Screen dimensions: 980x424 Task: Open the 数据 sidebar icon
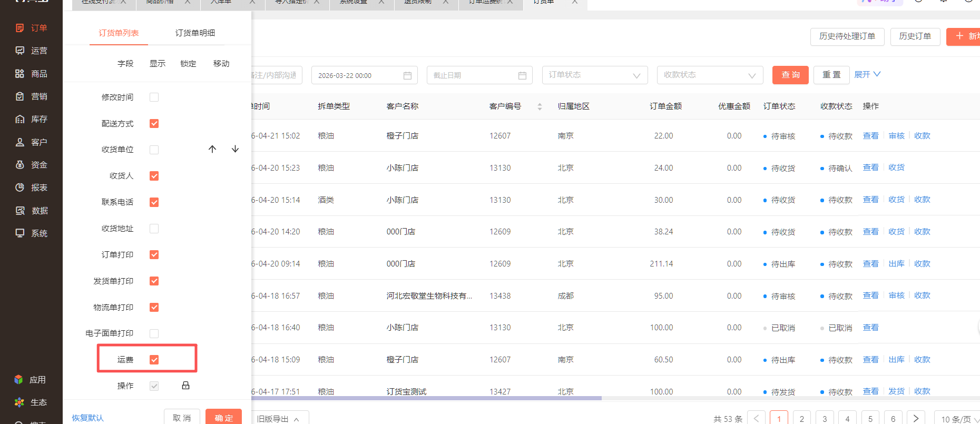pos(20,211)
